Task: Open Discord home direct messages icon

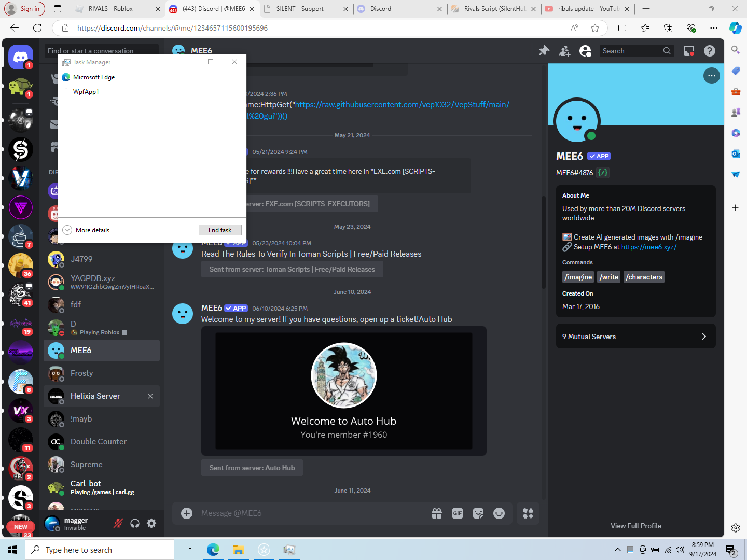Action: tap(21, 57)
